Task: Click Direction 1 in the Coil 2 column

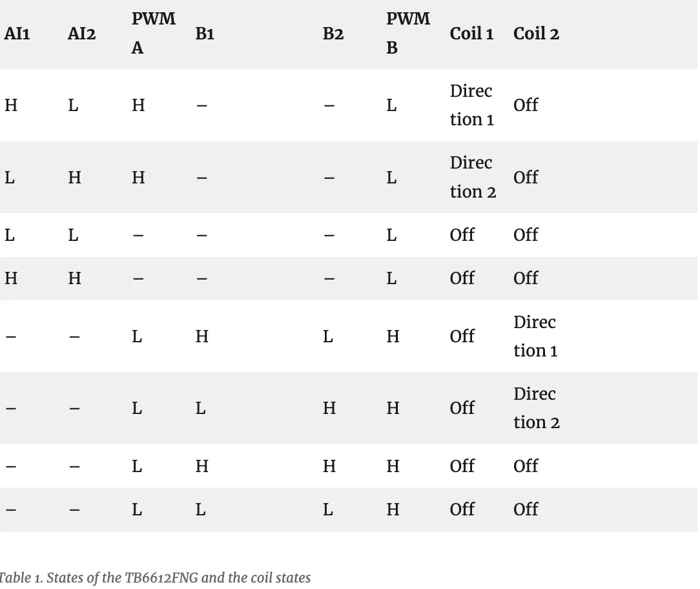Action: (x=535, y=336)
